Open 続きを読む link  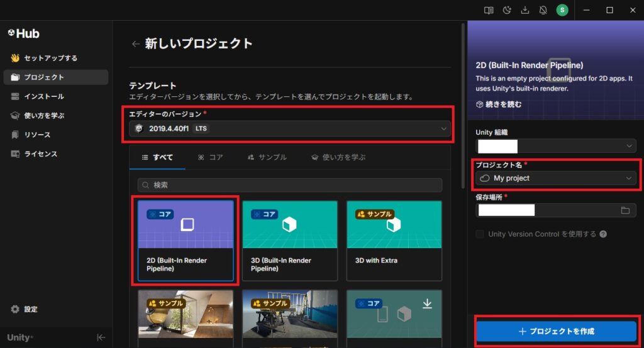pyautogui.click(x=499, y=104)
